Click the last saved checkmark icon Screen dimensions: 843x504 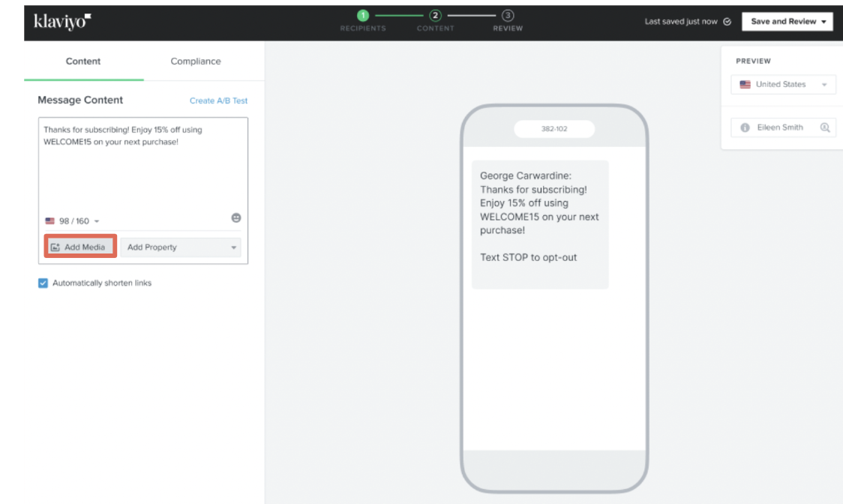[724, 22]
